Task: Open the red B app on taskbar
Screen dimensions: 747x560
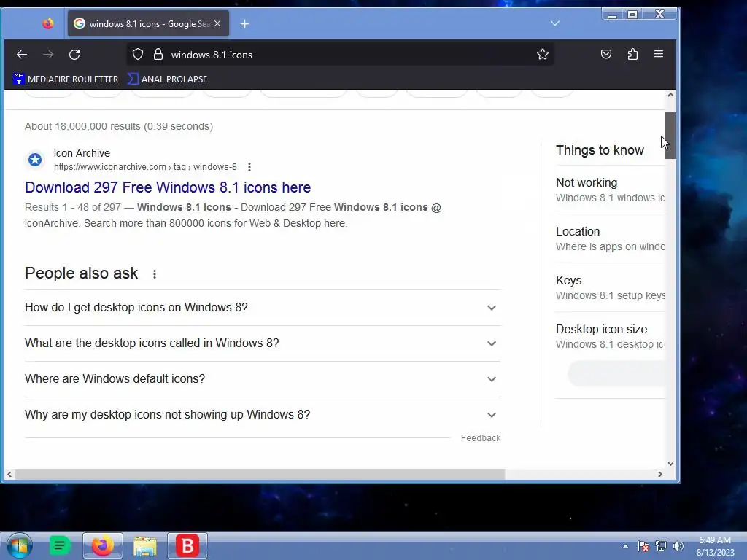Action: tap(187, 545)
